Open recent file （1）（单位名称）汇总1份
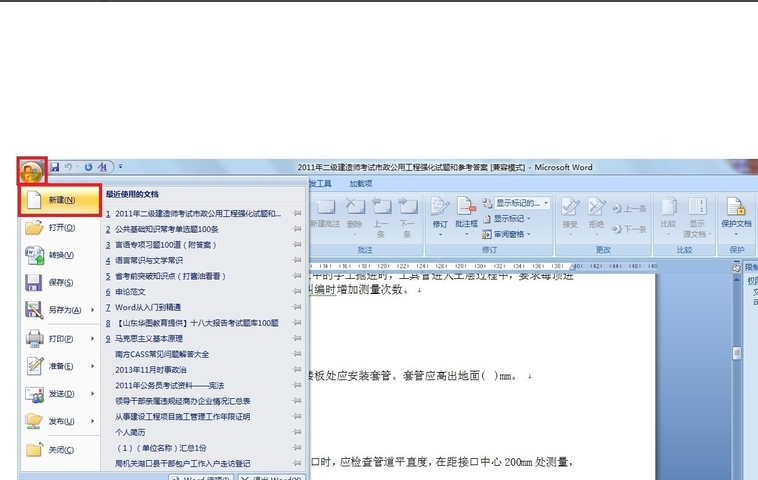This screenshot has height=480, width=758. (160, 448)
